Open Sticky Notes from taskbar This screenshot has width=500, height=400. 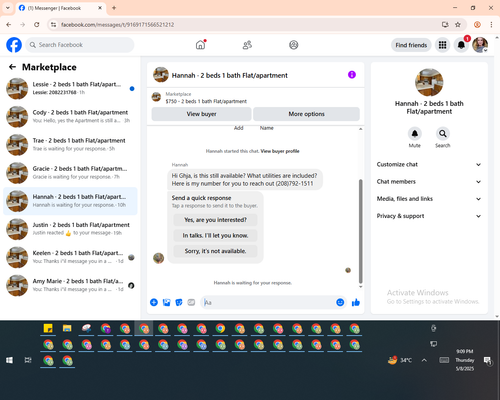(x=48, y=328)
